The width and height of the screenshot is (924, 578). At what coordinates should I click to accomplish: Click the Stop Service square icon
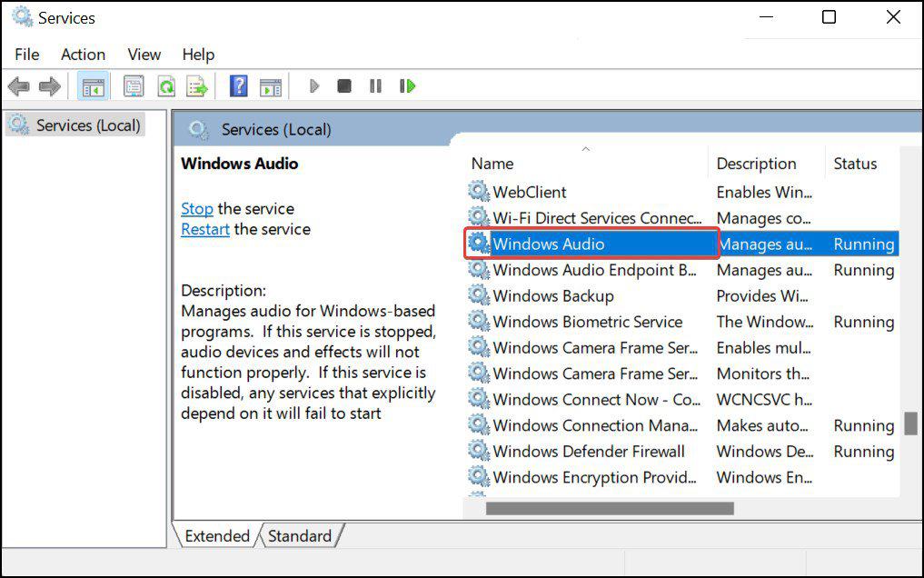pos(344,86)
